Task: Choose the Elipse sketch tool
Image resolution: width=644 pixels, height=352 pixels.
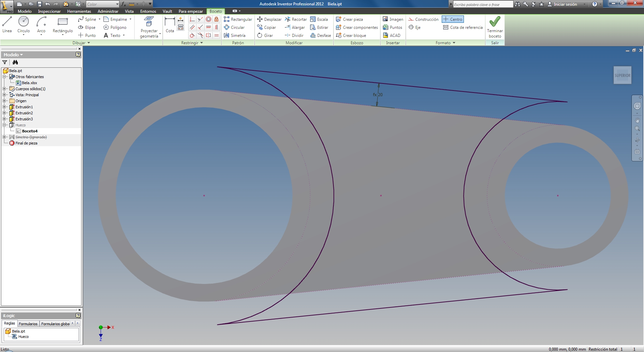Action: [87, 27]
